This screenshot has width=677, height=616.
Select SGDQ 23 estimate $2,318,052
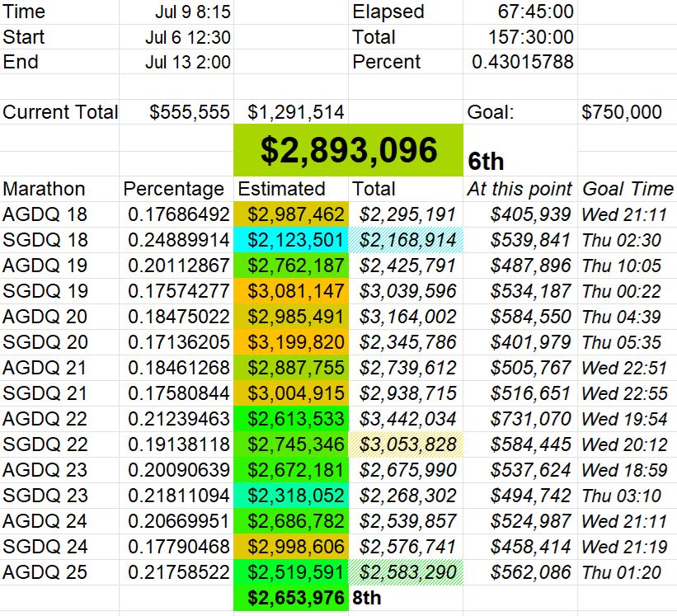[291, 495]
